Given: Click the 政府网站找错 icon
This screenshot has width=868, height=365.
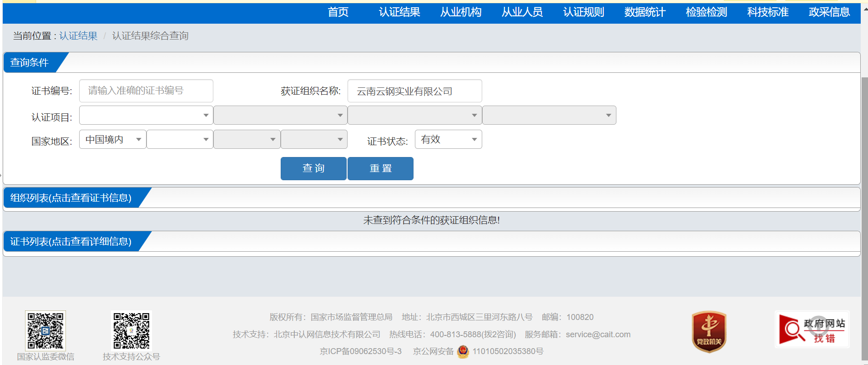Looking at the screenshot, I should tap(812, 330).
